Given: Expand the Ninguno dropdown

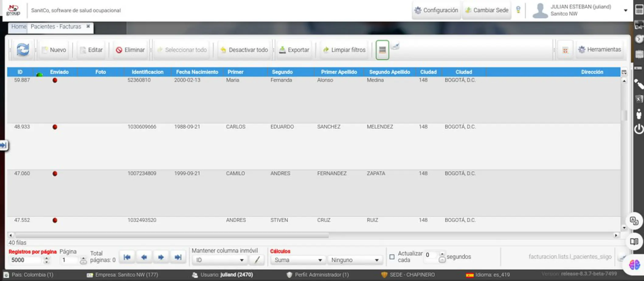Looking at the screenshot, I should click(x=355, y=260).
